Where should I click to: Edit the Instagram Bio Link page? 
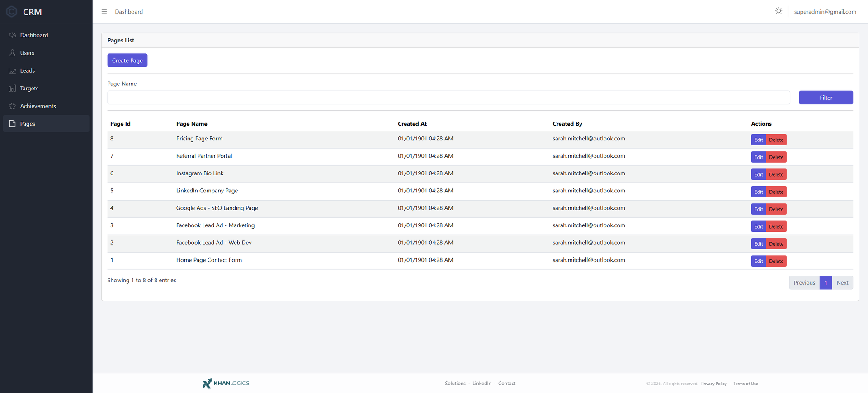click(x=759, y=174)
